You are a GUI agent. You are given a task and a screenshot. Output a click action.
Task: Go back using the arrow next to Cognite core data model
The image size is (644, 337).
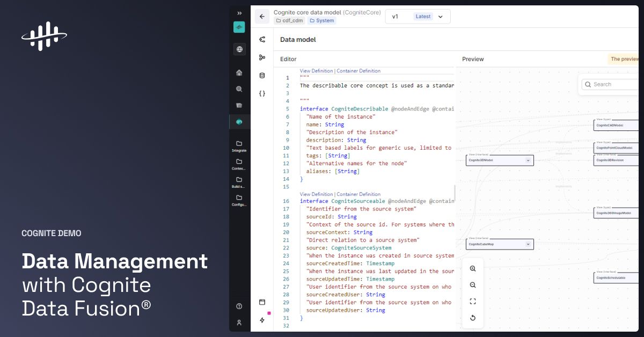pyautogui.click(x=262, y=16)
